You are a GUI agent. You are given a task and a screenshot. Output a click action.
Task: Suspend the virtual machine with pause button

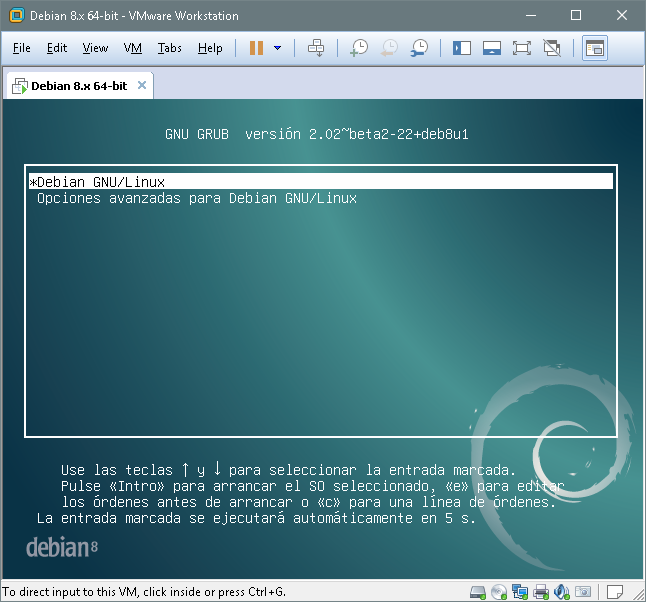coord(256,48)
